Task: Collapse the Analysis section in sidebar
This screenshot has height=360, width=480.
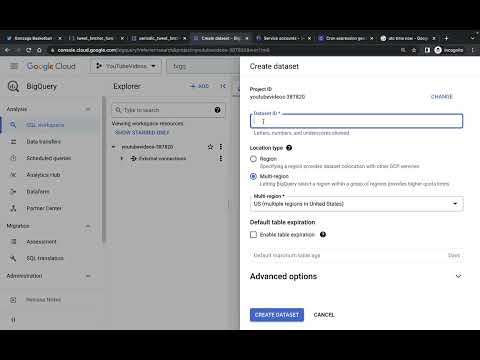Action: coord(88,109)
